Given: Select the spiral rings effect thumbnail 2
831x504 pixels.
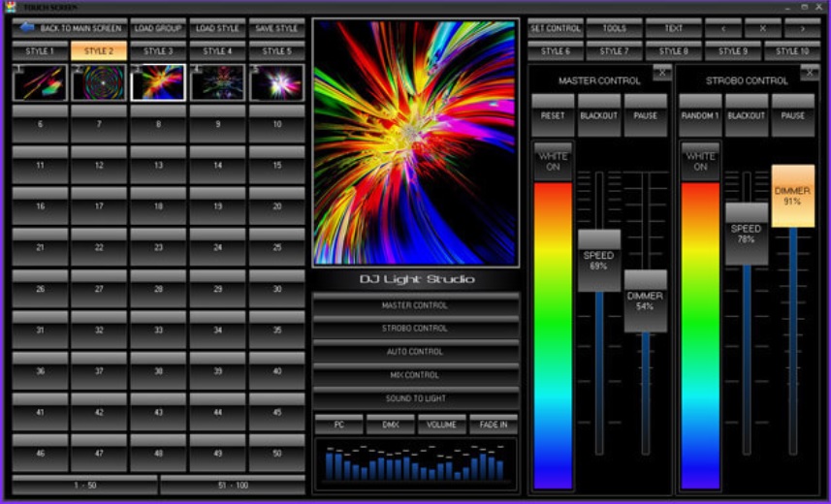Looking at the screenshot, I should click(99, 83).
